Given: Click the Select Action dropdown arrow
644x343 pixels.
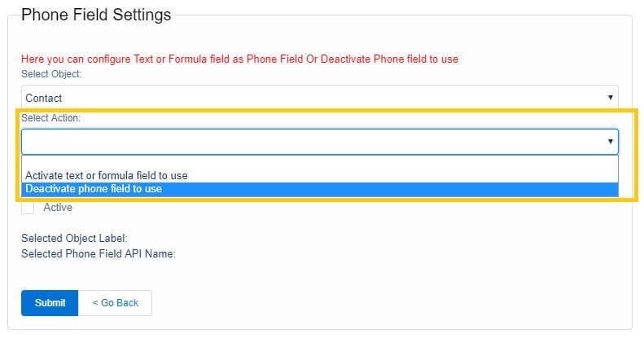Looking at the screenshot, I should click(610, 142).
